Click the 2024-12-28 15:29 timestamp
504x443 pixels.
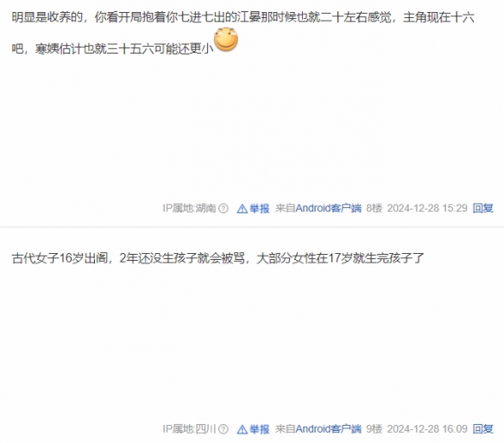click(427, 208)
